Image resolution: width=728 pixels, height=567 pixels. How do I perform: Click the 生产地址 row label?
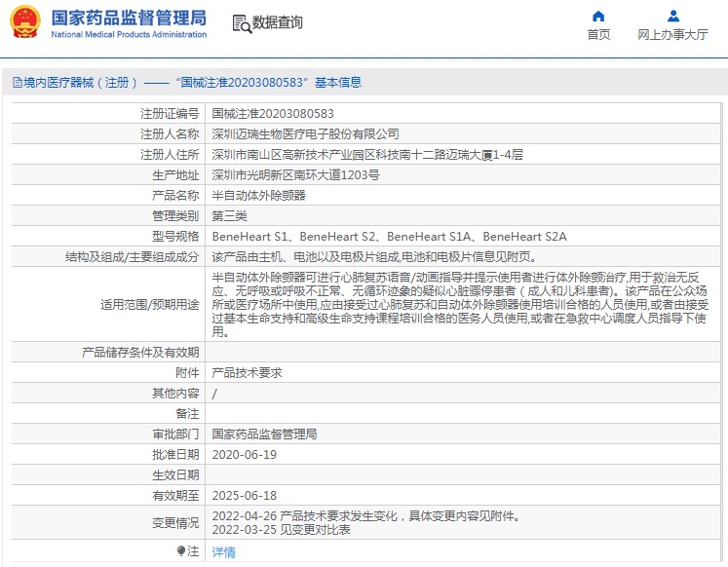point(175,175)
